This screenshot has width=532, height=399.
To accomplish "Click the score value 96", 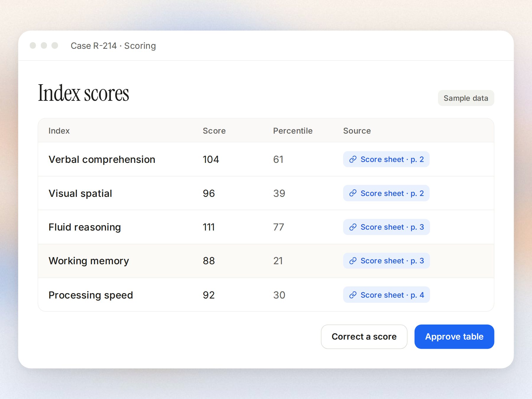I will tap(209, 194).
